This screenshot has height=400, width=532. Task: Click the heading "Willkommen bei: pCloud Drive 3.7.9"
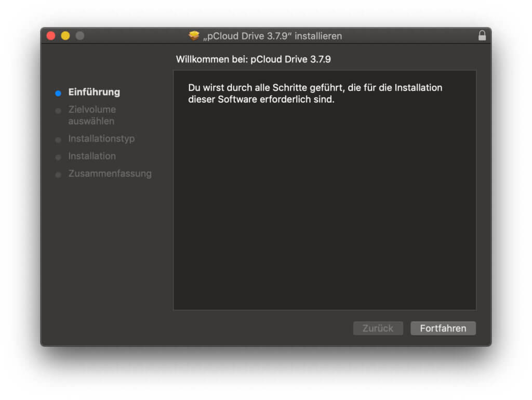[x=253, y=59]
